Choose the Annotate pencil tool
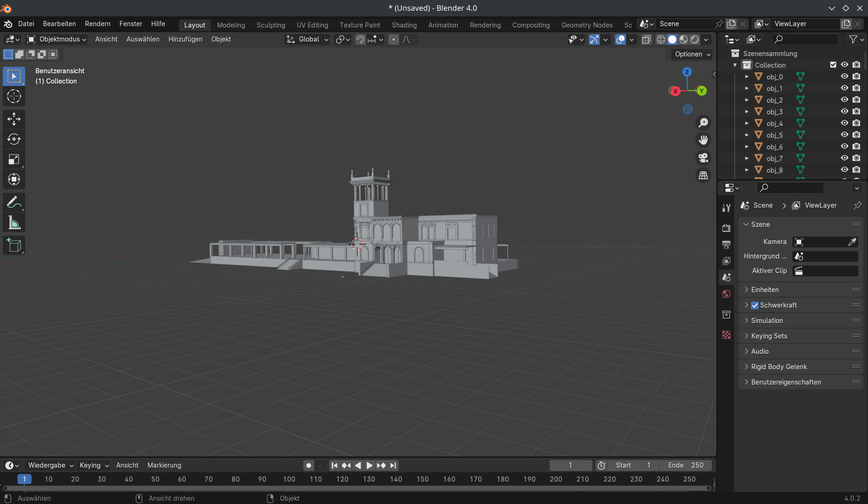 pos(14,203)
